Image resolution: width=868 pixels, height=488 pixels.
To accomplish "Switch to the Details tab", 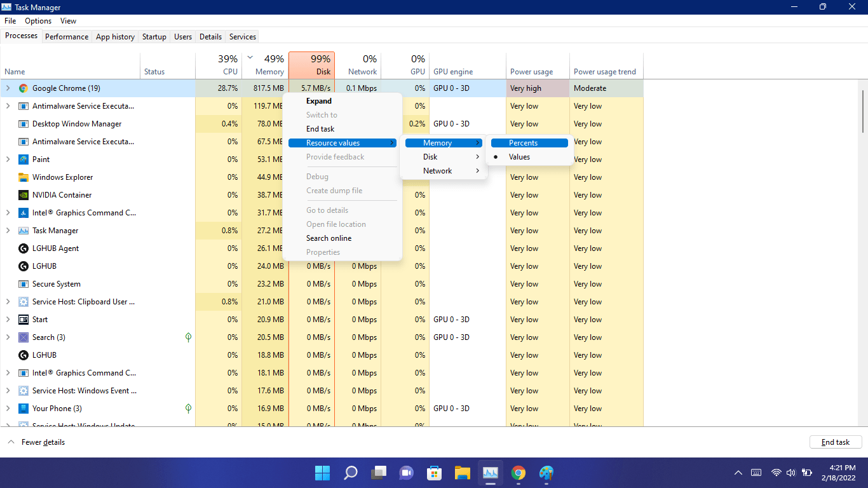I will click(211, 37).
